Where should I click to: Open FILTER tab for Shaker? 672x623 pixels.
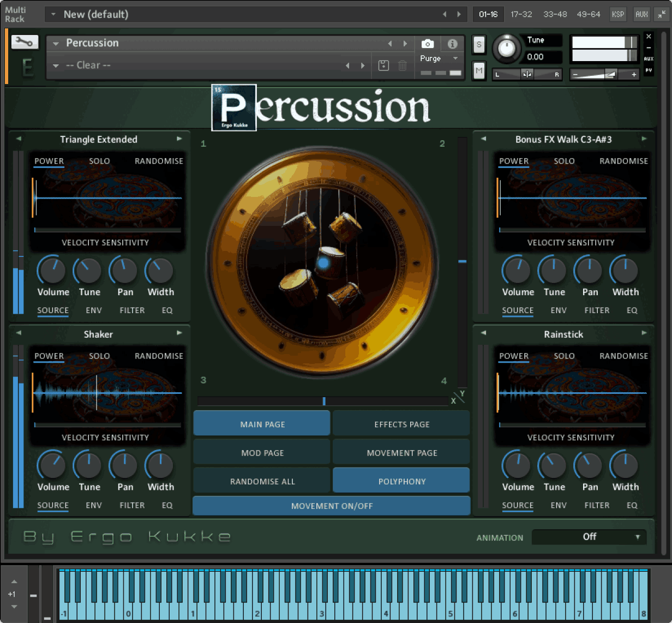[x=132, y=505]
